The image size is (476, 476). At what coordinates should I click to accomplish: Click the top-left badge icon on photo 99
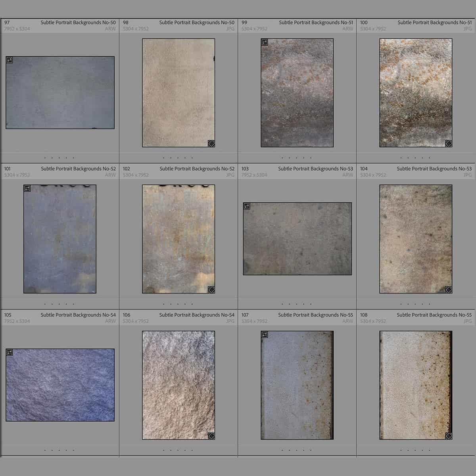coord(265,42)
